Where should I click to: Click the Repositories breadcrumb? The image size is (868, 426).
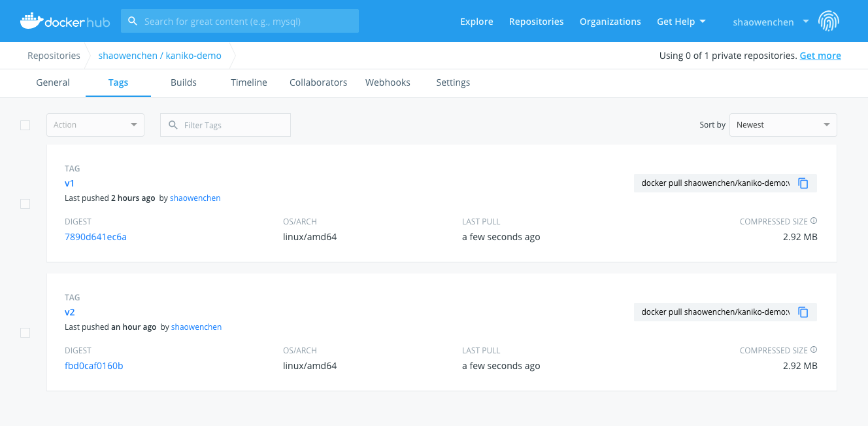[54, 56]
